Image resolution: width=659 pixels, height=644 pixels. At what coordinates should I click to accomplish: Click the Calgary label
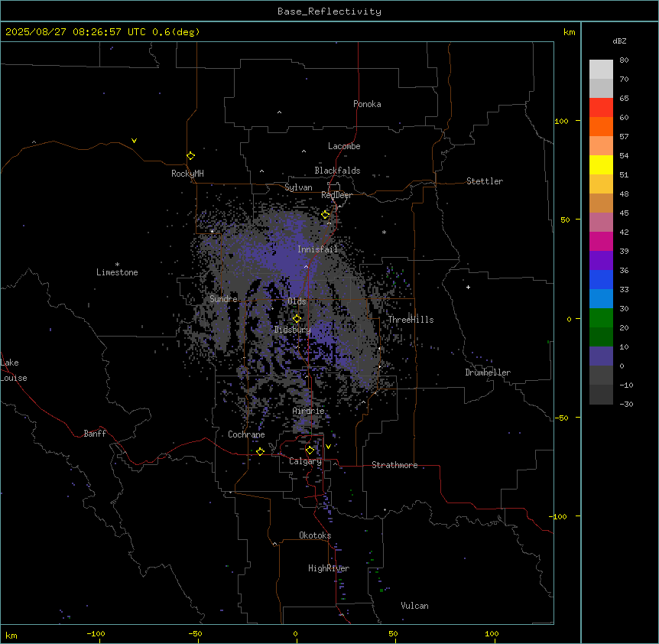click(x=306, y=461)
